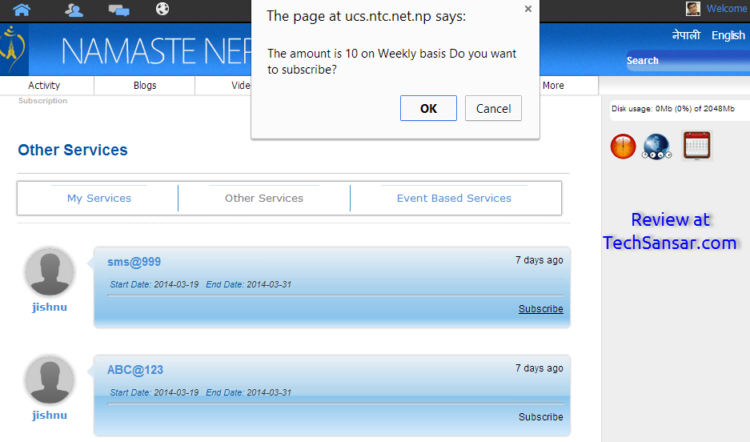Open the sms@999 service title
This screenshot has width=750, height=442.
pyautogui.click(x=134, y=262)
